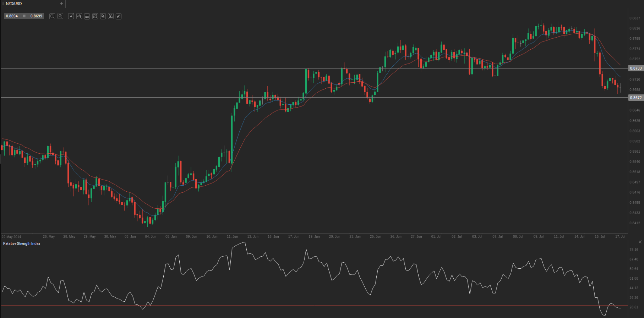Screen dimensions: 644x318
Task: Click the 0.8699 buy price button
Action: (x=36, y=16)
